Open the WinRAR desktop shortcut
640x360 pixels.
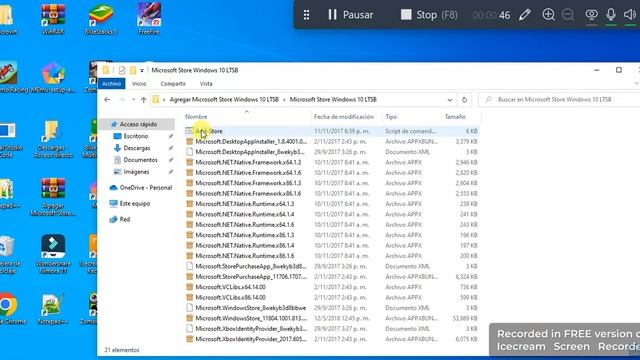[x=53, y=19]
